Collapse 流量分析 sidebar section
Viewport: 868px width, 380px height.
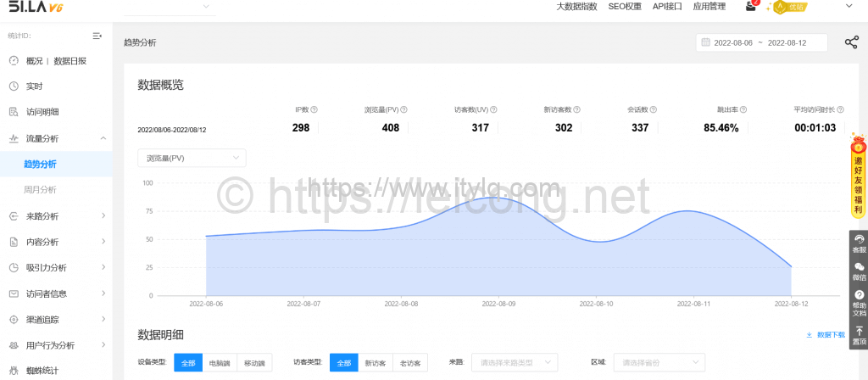[55, 138]
